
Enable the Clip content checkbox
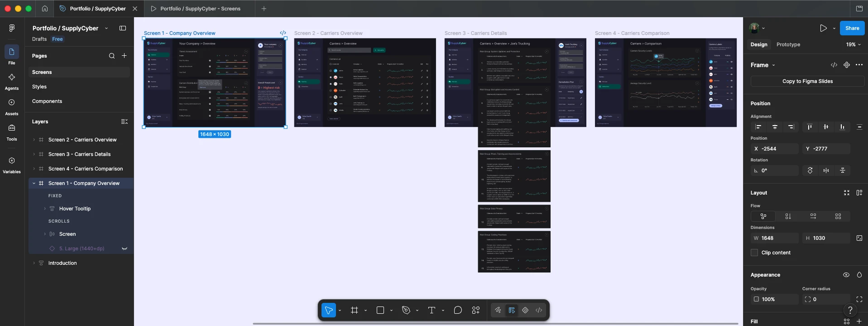(754, 253)
